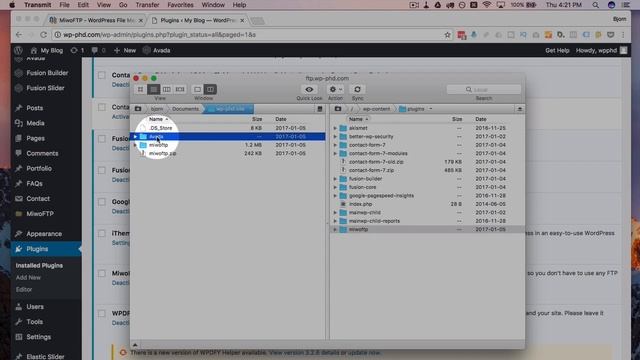Viewport: 640px width, 360px height.
Task: Switch Transmit to thumbnail grid view
Action: [140, 89]
